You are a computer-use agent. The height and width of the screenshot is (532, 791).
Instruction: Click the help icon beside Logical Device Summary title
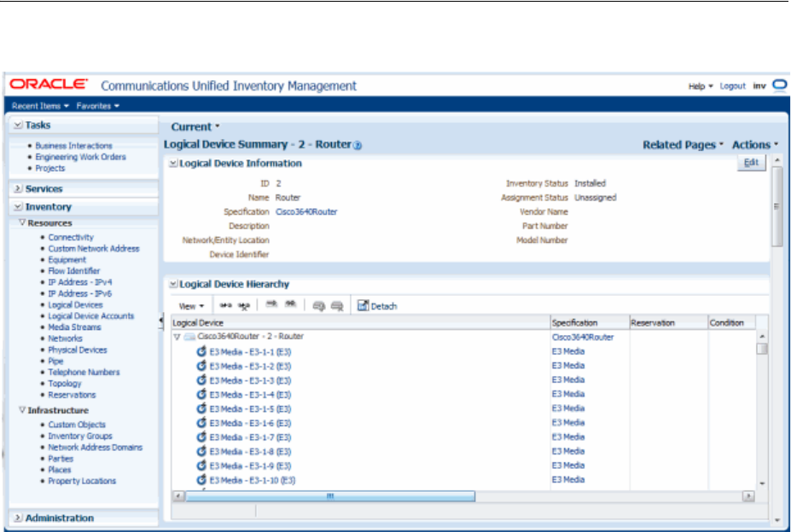tap(358, 145)
